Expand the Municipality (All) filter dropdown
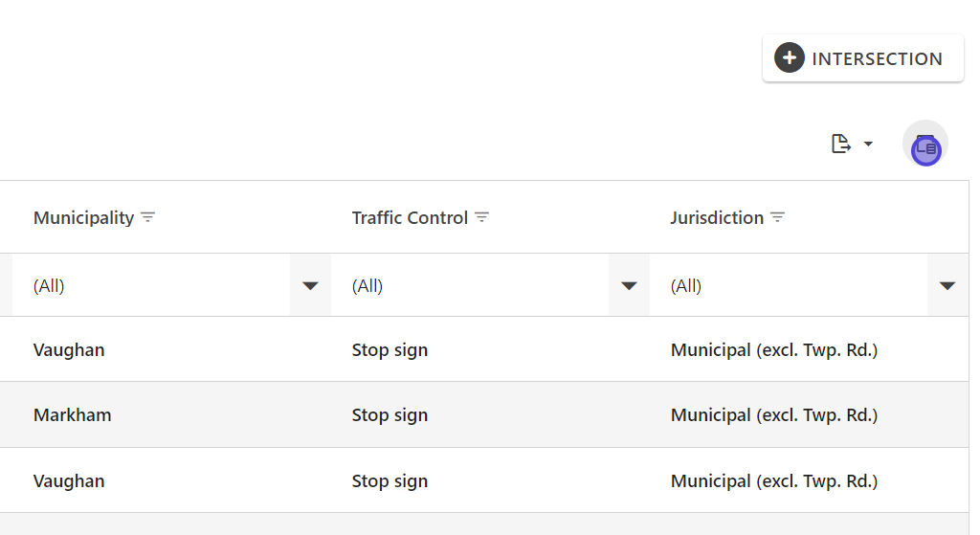The width and height of the screenshot is (980, 535). point(310,285)
